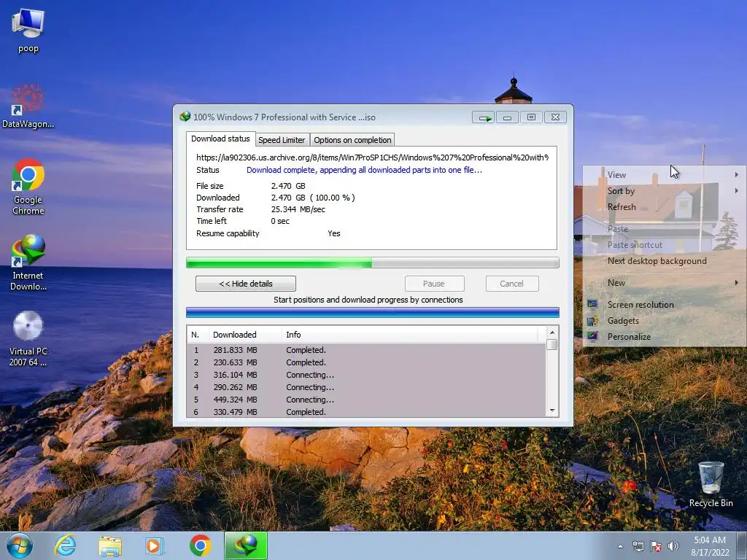Expand the New submenu
Image resolution: width=747 pixels, height=560 pixels.
[x=664, y=283]
